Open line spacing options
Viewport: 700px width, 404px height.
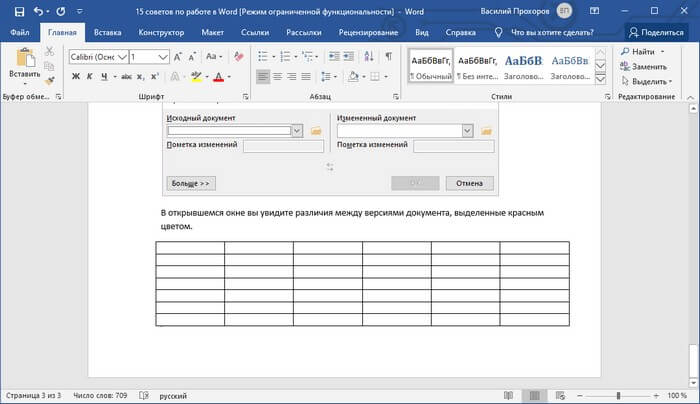pyautogui.click(x=328, y=77)
